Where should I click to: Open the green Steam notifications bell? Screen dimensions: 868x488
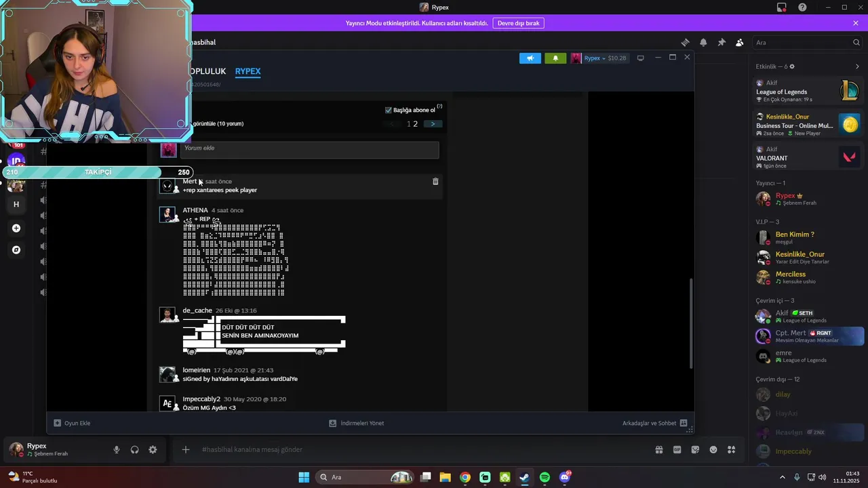pyautogui.click(x=555, y=58)
